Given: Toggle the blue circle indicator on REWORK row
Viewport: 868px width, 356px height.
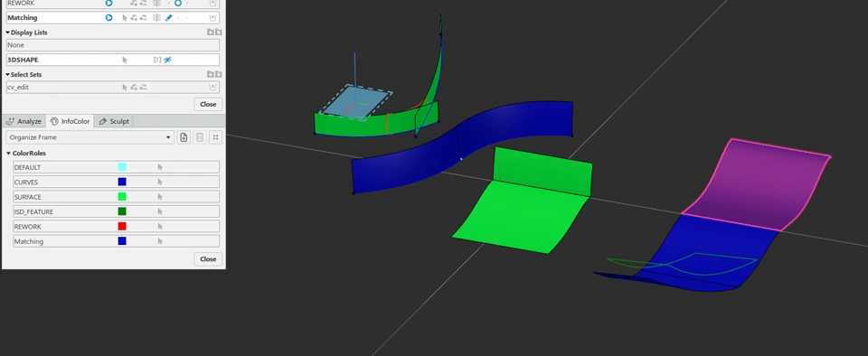Looking at the screenshot, I should point(178,3).
